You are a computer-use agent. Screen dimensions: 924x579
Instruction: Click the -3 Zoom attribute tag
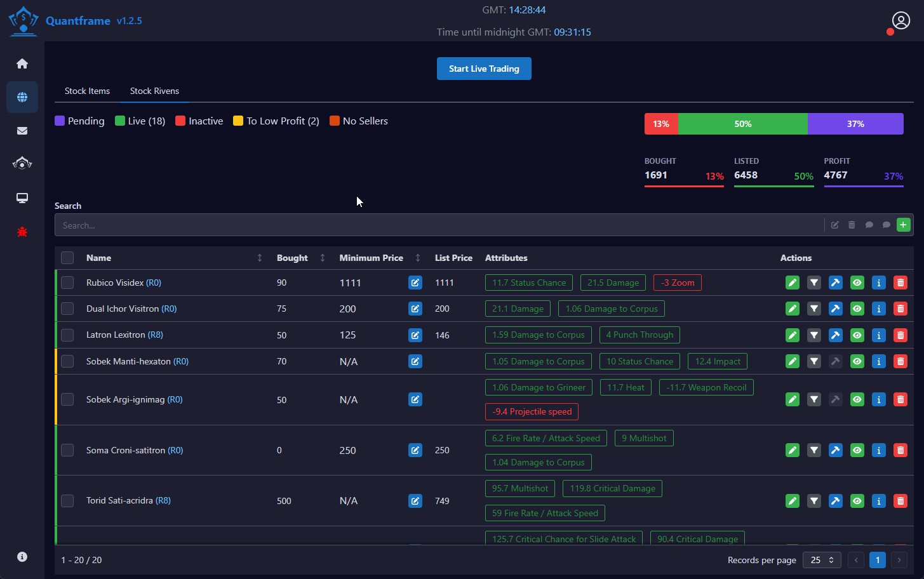(x=678, y=283)
